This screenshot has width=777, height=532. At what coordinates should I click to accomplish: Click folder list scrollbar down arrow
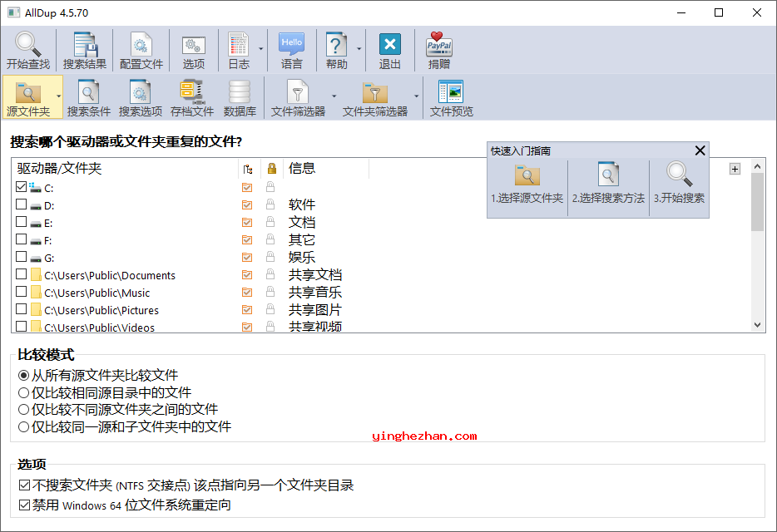(757, 325)
